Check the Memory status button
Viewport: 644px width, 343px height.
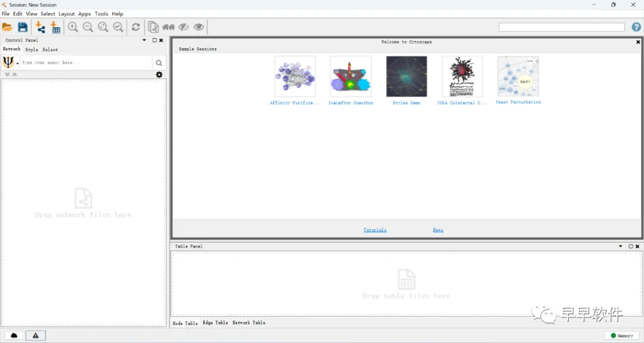[622, 336]
